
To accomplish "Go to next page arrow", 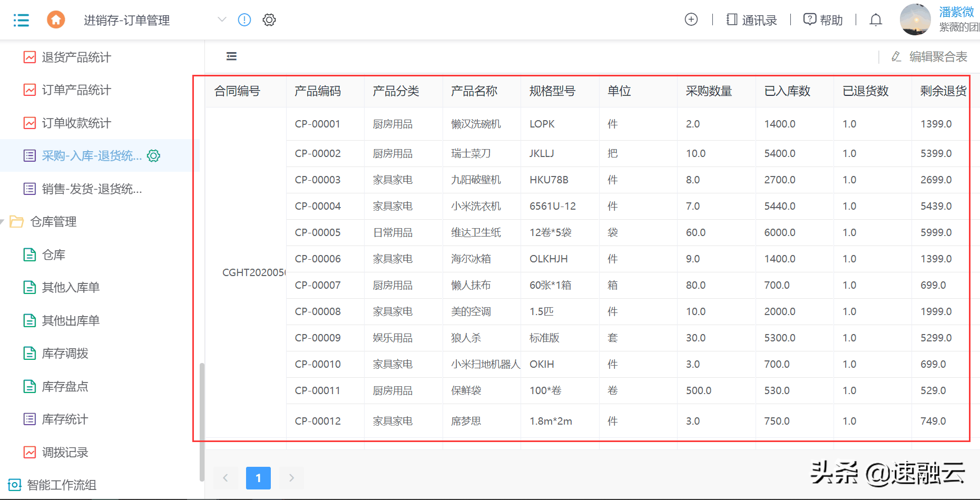I will coord(291,478).
